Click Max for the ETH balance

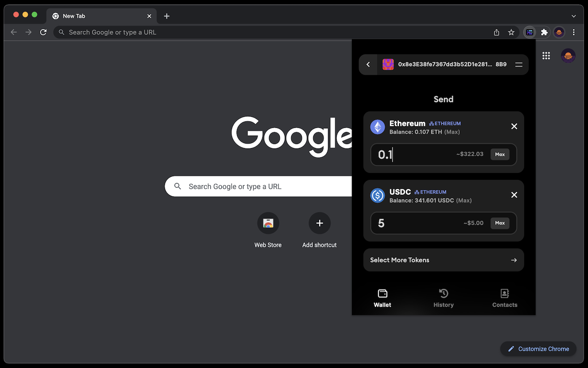(x=500, y=154)
